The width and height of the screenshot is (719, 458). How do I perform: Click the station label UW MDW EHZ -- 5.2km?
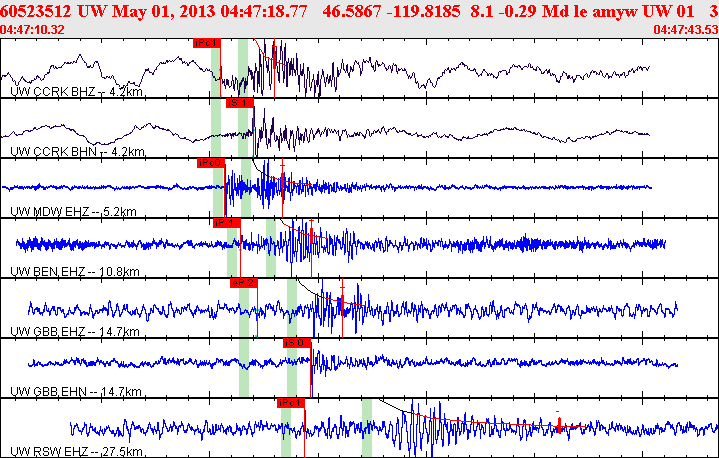[73, 212]
